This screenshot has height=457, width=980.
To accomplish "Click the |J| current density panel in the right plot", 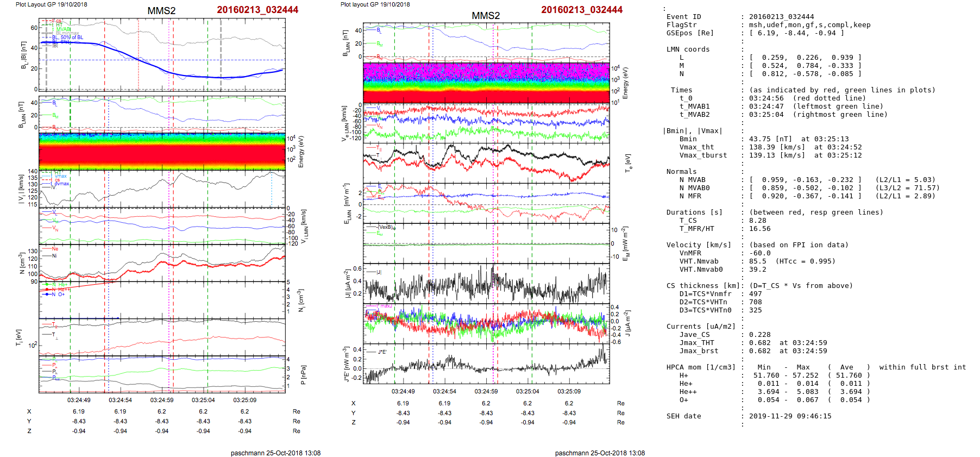I will pos(486,283).
